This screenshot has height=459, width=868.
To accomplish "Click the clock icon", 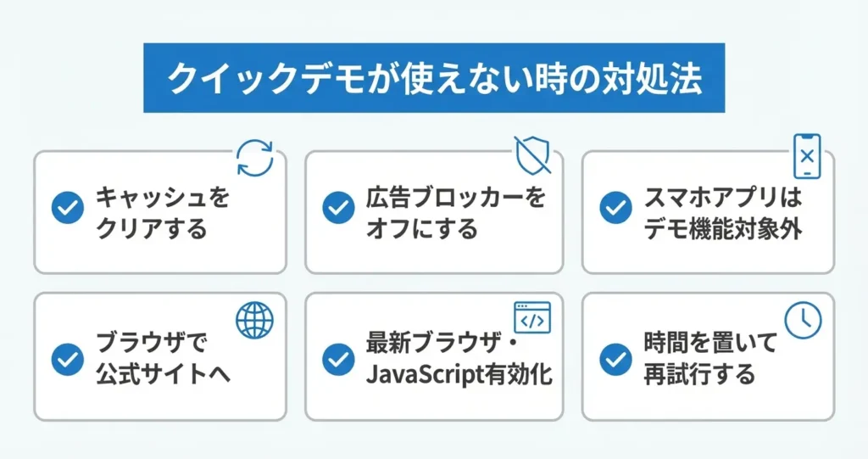I will point(802,319).
